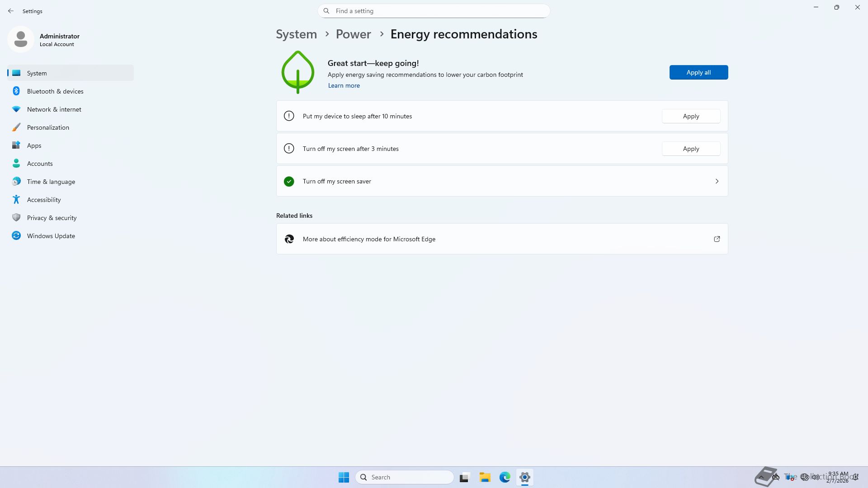Click the Find a setting search box
Image resolution: width=868 pixels, height=488 pixels.
(434, 11)
